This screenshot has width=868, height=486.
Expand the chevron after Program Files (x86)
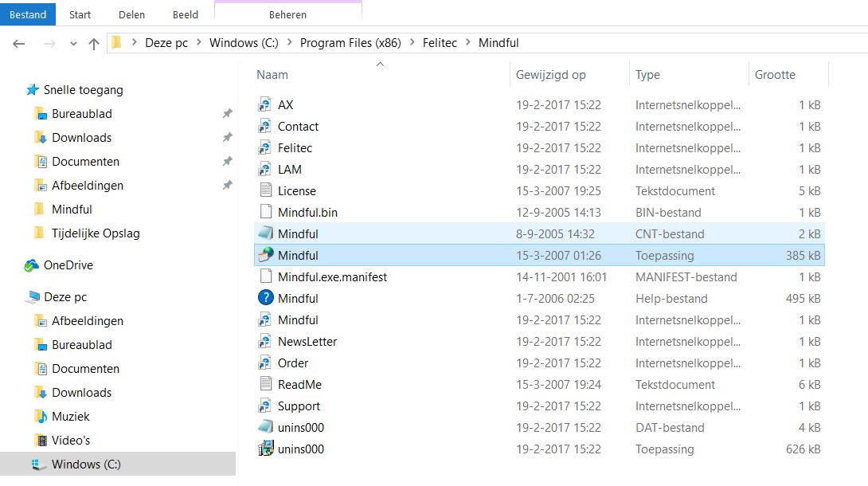(412, 42)
